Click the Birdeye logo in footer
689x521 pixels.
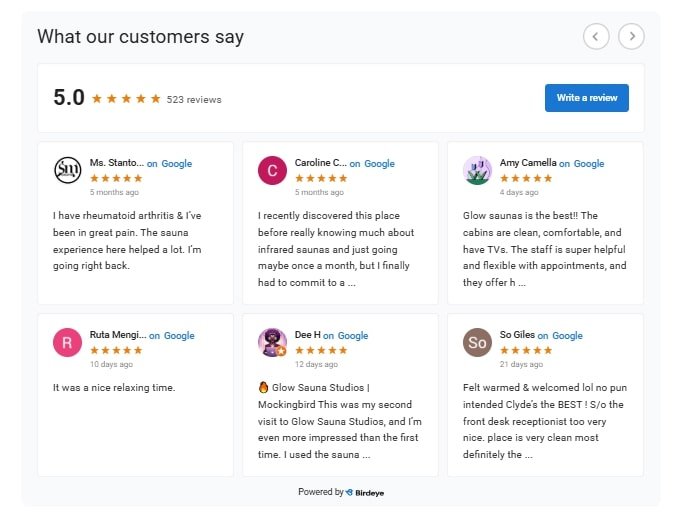coord(364,492)
